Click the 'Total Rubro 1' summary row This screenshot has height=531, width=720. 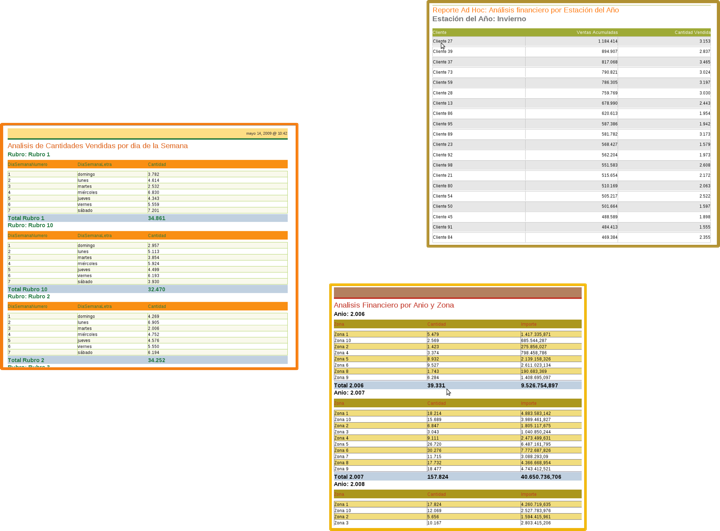(27, 218)
